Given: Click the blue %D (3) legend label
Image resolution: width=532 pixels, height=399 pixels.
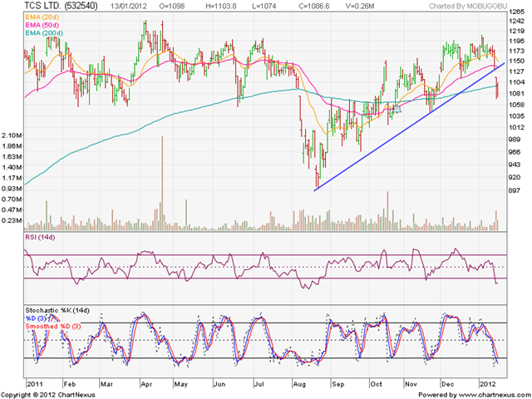Looking at the screenshot, I should click(37, 318).
